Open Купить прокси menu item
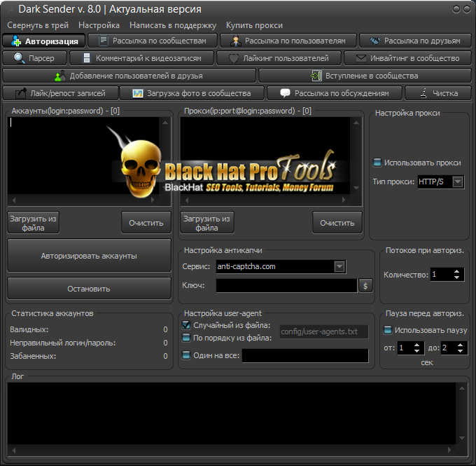 click(254, 25)
